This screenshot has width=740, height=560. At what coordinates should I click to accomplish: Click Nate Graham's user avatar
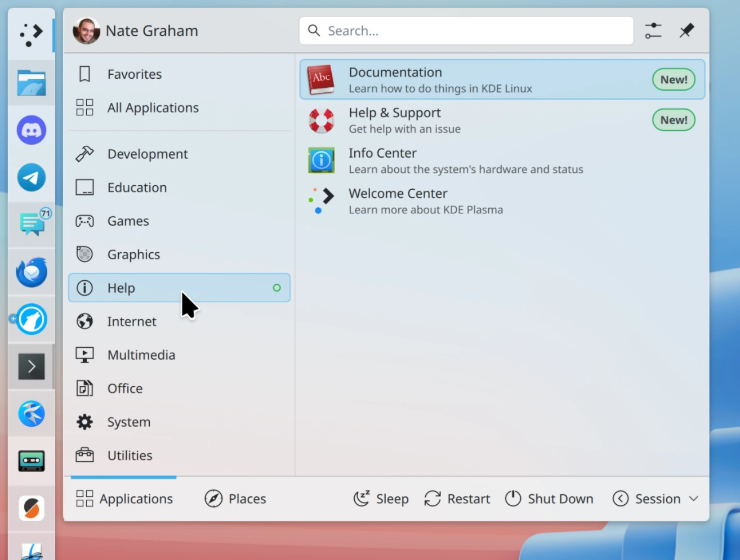point(86,30)
